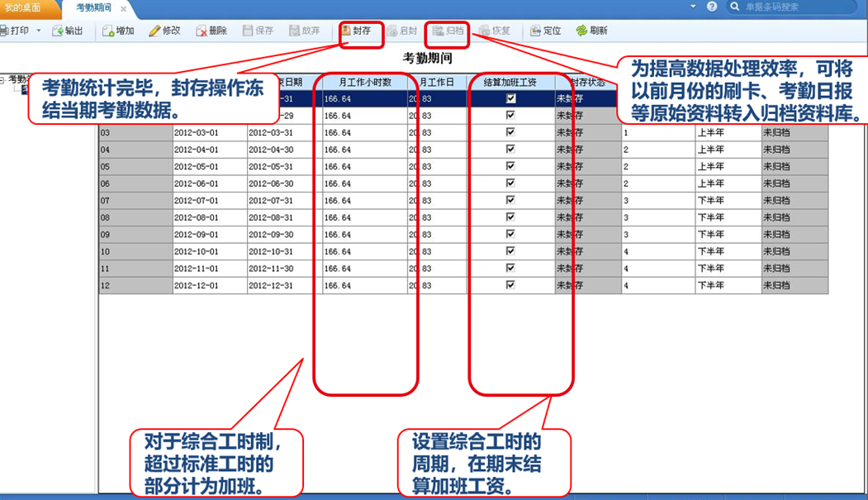The height and width of the screenshot is (500, 868).
Task: Click the 恢复 (Restore) toolbar button
Action: coord(495,31)
